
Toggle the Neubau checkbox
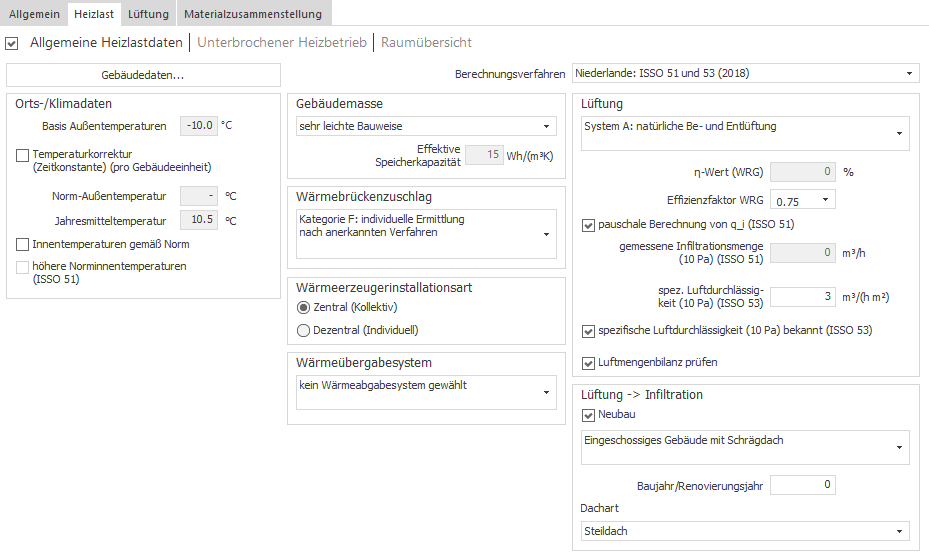tap(588, 415)
